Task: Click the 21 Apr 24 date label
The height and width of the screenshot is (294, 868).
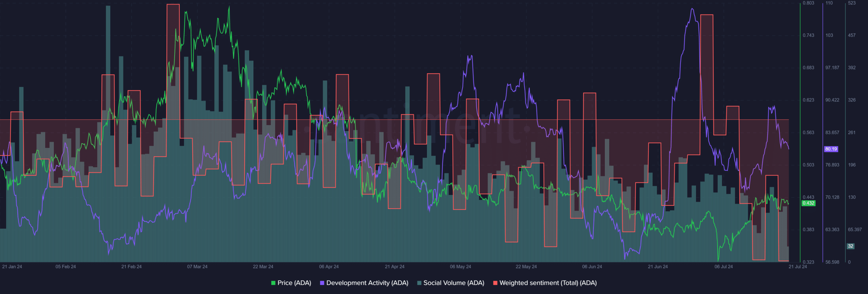Action: coord(395,267)
